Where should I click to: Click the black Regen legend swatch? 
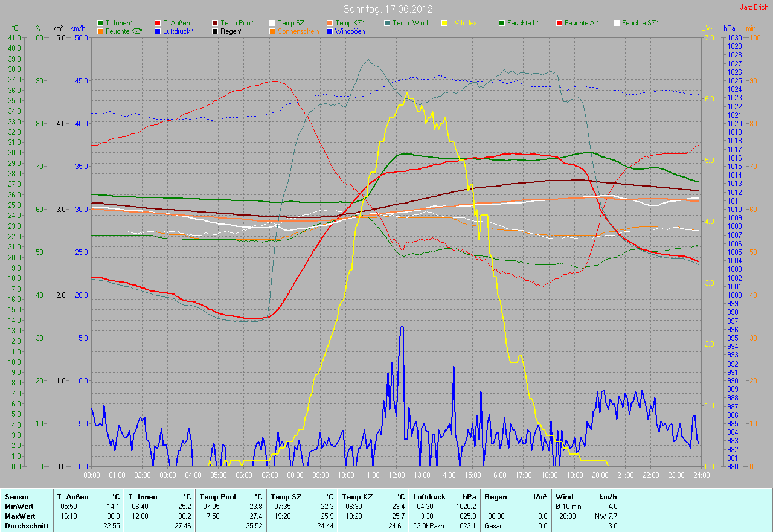click(x=215, y=31)
